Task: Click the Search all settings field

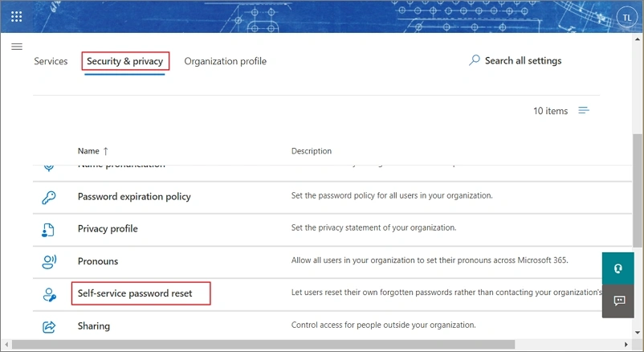Action: tap(523, 60)
